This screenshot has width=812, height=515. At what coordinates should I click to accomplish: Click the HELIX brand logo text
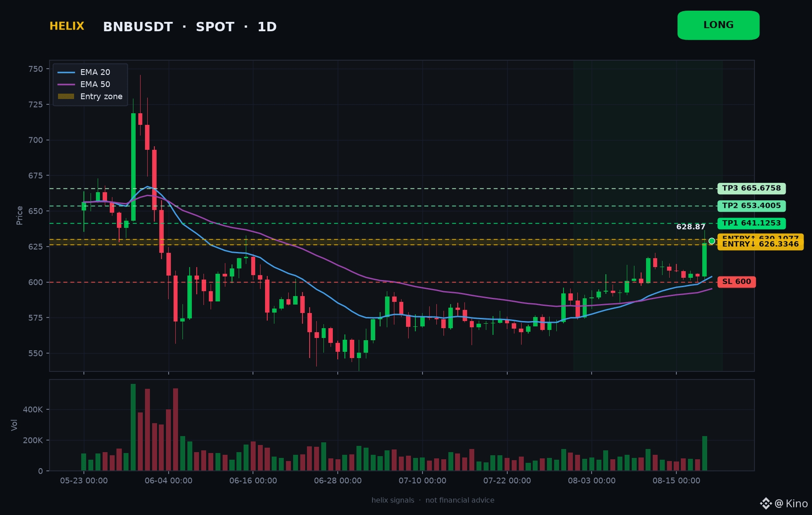click(x=67, y=26)
